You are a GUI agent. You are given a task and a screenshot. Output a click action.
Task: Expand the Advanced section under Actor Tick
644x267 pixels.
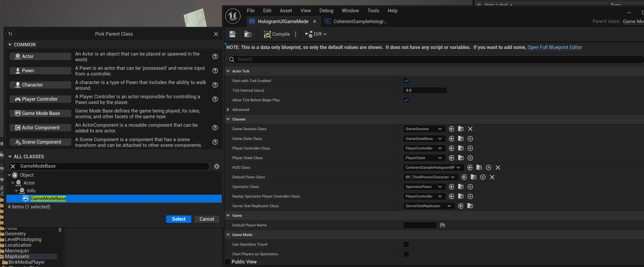tap(228, 110)
